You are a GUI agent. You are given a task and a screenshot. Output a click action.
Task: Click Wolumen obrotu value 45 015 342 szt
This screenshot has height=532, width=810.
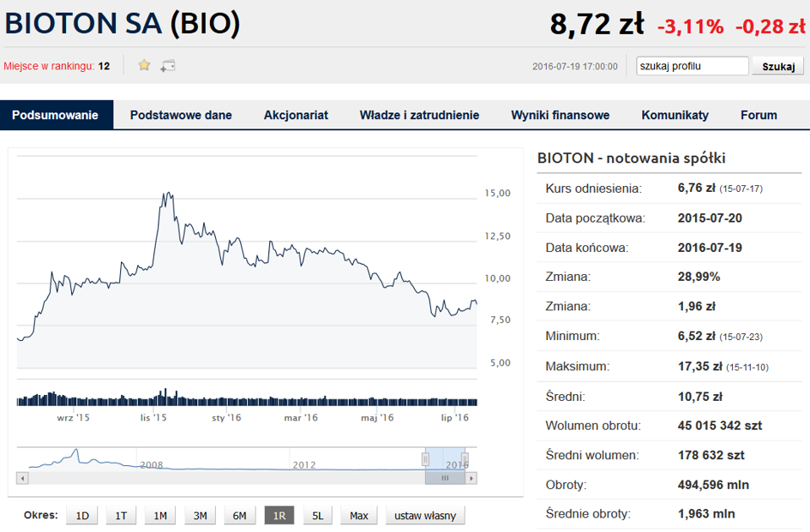point(720,426)
